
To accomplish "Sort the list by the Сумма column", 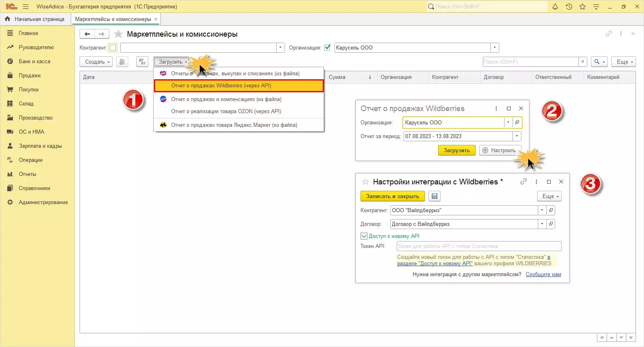I will (x=351, y=77).
